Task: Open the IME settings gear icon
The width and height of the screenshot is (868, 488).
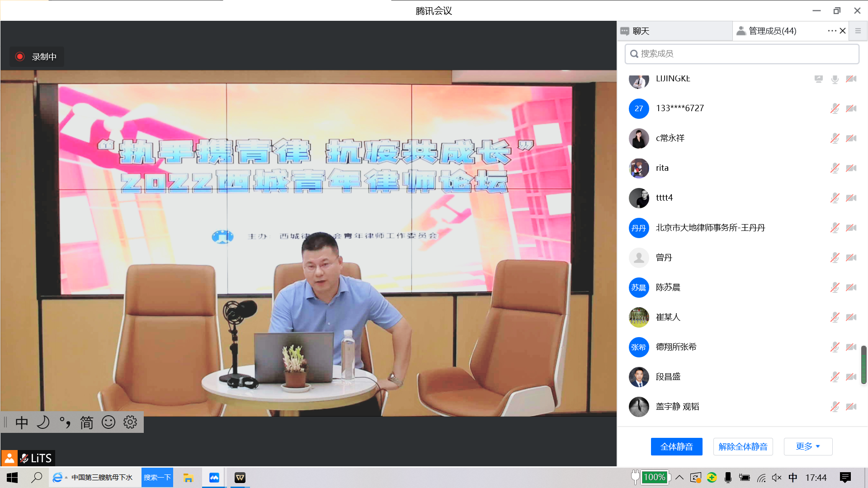Action: [x=130, y=422]
